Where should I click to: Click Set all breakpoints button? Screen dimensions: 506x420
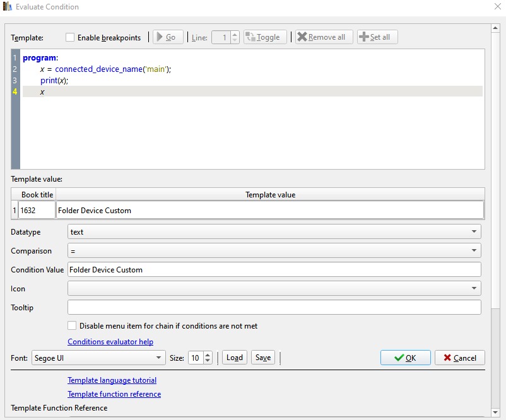click(x=377, y=37)
